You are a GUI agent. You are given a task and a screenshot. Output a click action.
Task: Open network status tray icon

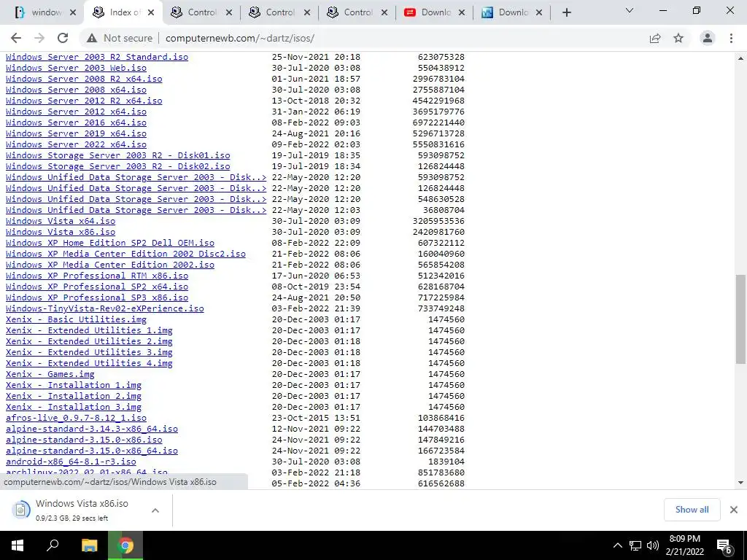click(635, 545)
